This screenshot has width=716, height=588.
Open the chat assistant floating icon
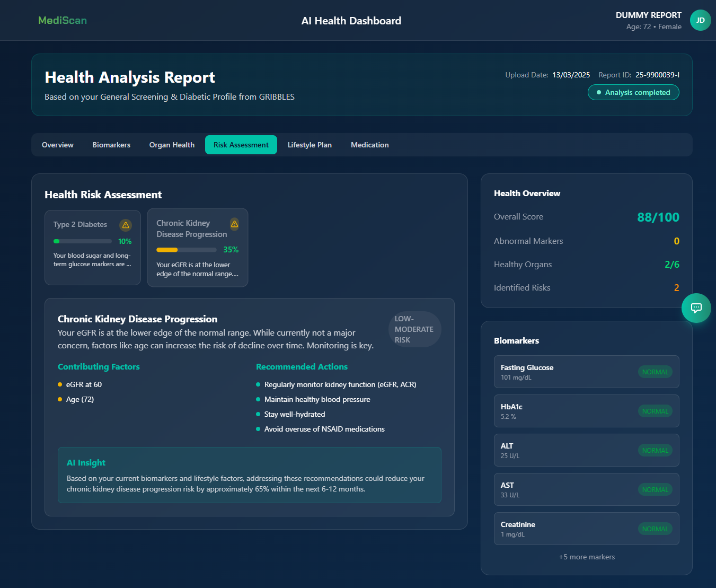[x=696, y=308]
